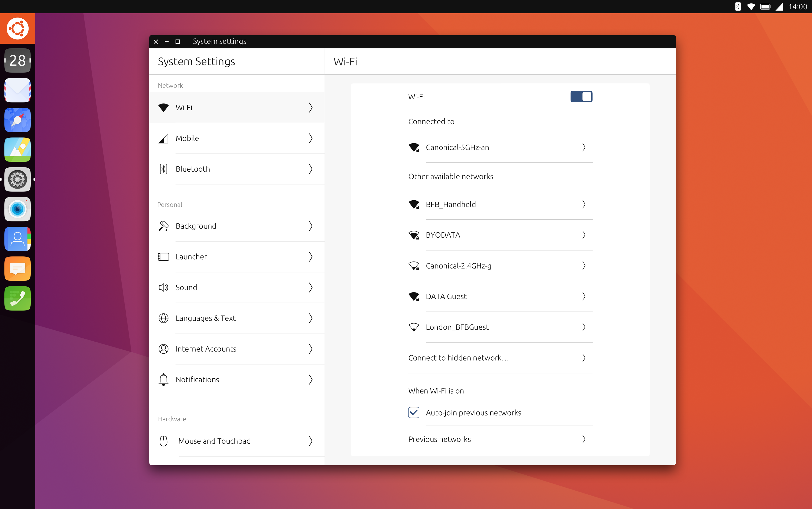Image resolution: width=812 pixels, height=509 pixels.
Task: Click the mobile signal indicator in top panel
Action: pos(779,7)
